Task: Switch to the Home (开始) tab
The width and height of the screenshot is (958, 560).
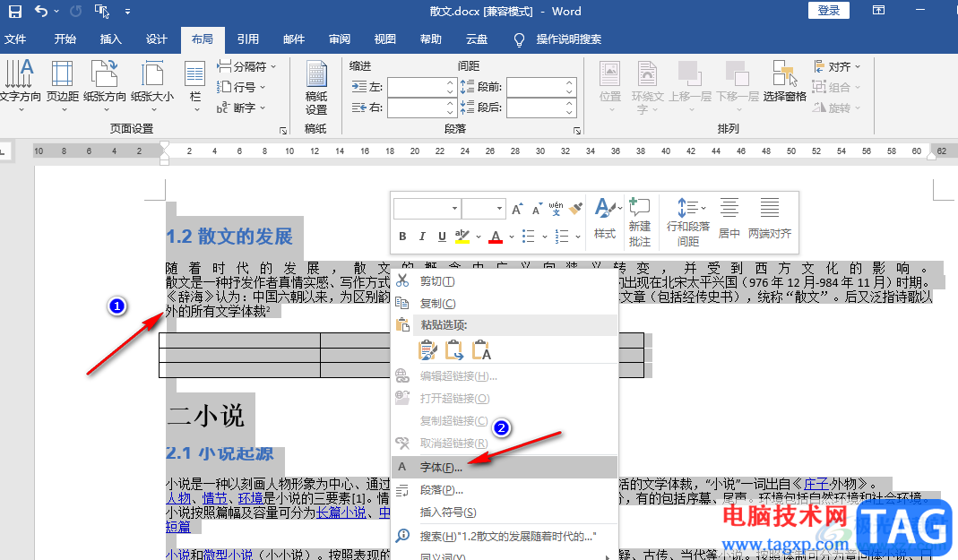Action: (65, 39)
